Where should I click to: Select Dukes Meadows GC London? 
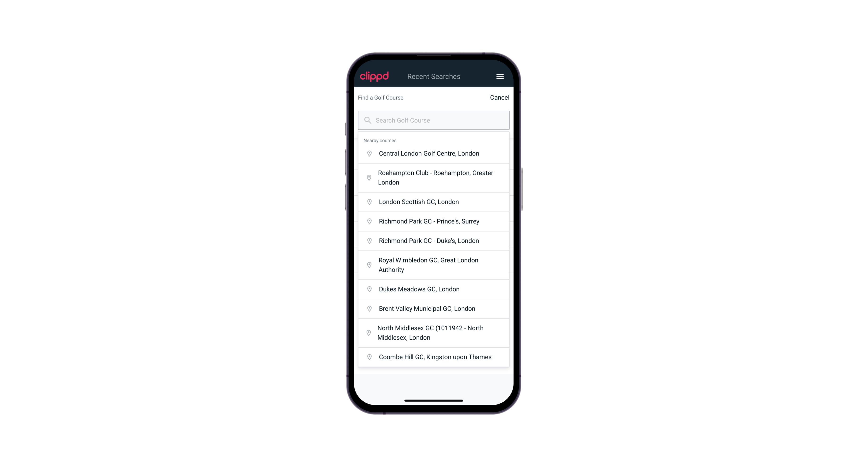click(x=434, y=289)
